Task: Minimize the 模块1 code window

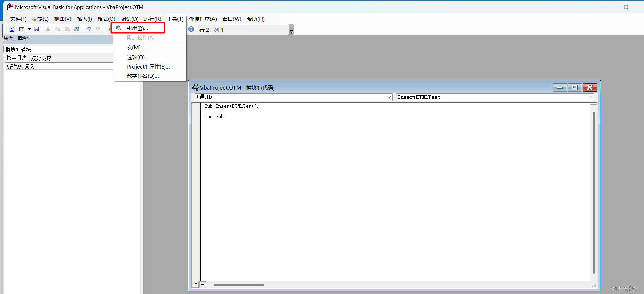Action: pos(560,87)
